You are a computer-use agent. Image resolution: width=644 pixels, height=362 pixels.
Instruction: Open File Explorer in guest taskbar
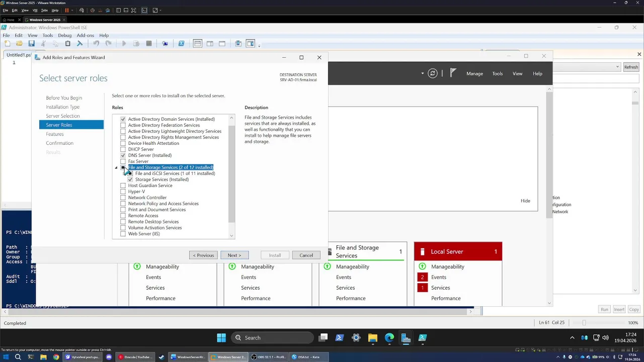(372, 338)
